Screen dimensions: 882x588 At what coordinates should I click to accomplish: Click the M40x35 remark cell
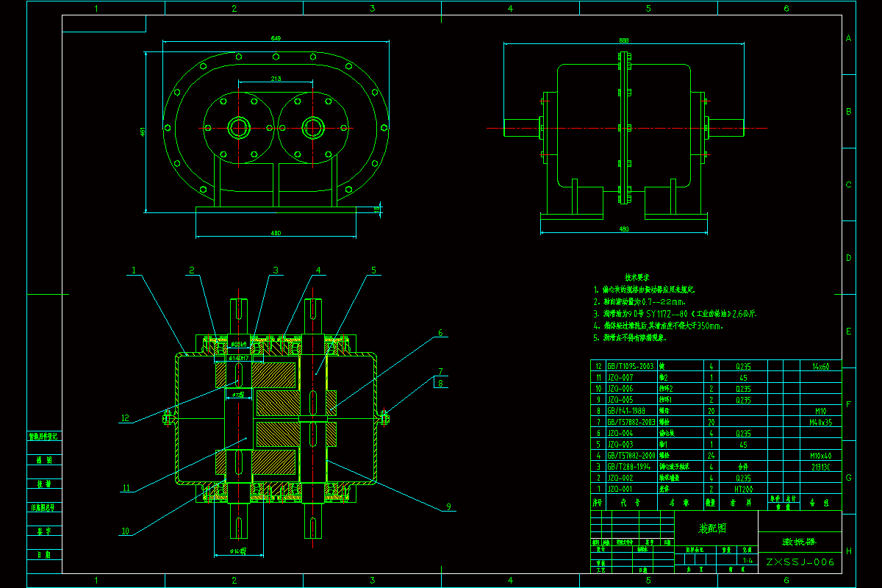point(820,423)
